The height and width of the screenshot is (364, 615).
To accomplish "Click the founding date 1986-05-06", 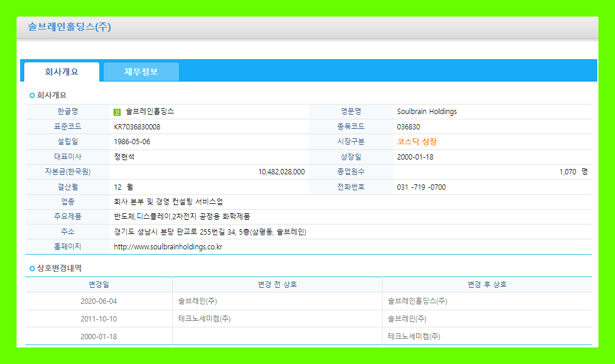I will click(132, 142).
